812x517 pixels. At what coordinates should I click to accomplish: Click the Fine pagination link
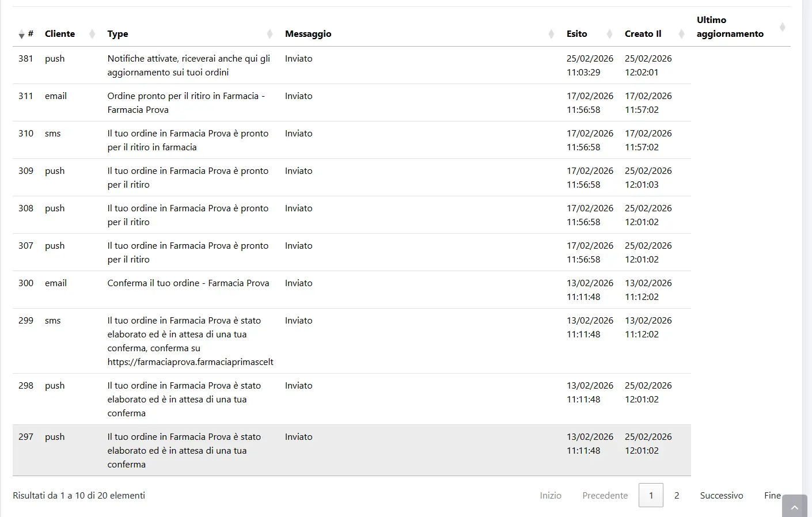(x=772, y=495)
